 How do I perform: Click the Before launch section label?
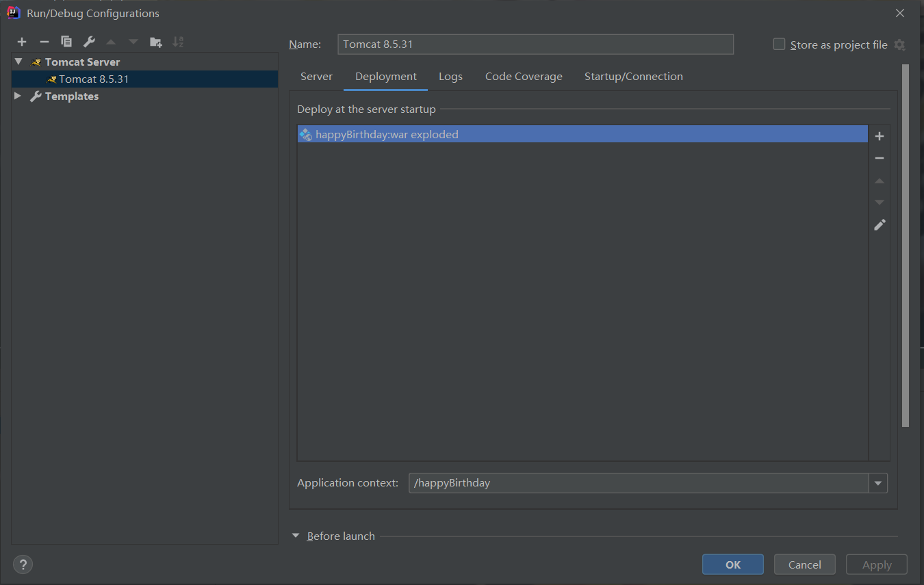341,536
